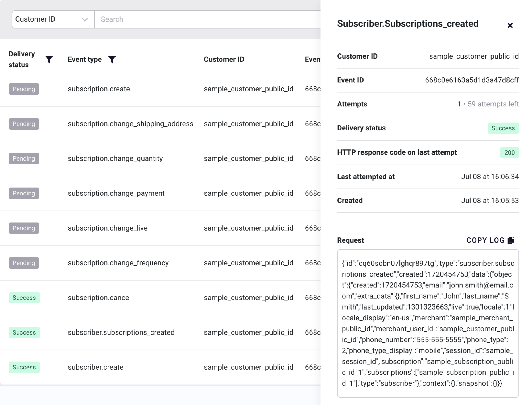Open the subscription.change_payment event
Viewport: 532px width, 405px height.
[x=160, y=193]
